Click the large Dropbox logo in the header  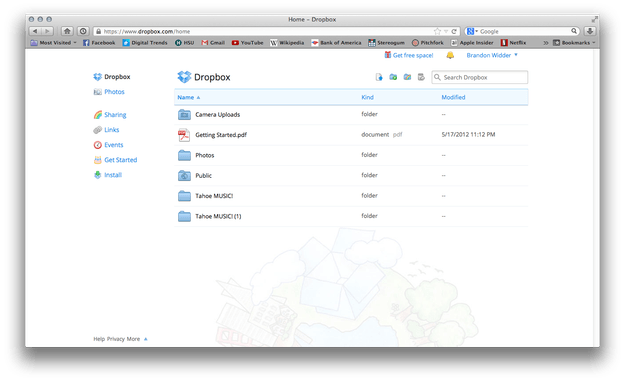coord(184,77)
